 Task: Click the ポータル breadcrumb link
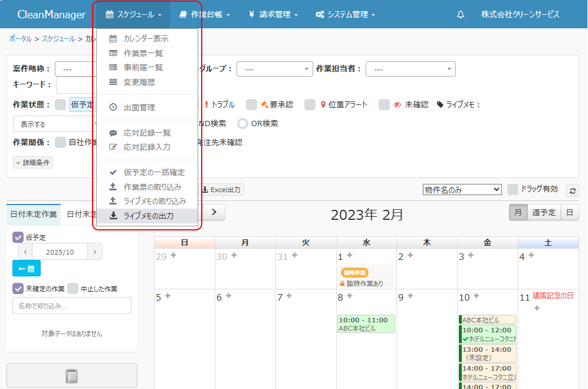pyautogui.click(x=21, y=38)
